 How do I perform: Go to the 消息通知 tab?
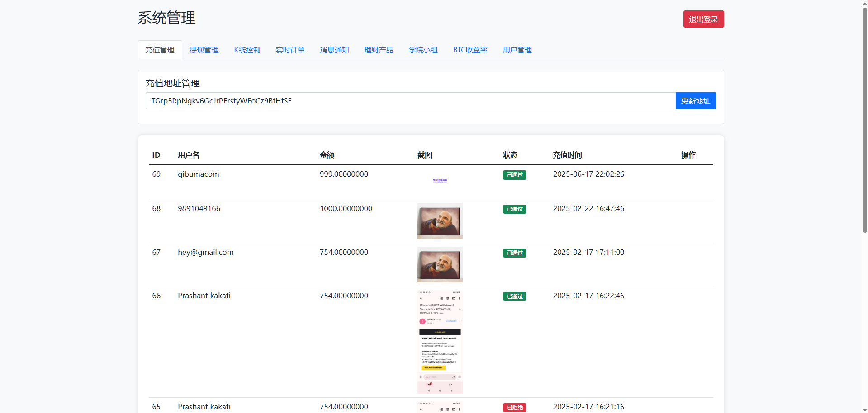pyautogui.click(x=334, y=50)
